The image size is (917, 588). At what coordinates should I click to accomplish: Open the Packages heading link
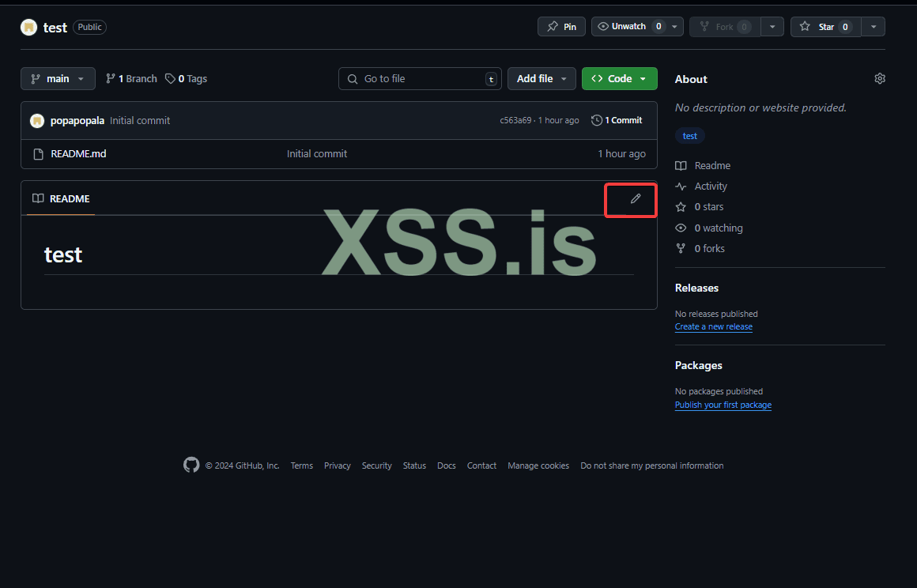click(698, 366)
